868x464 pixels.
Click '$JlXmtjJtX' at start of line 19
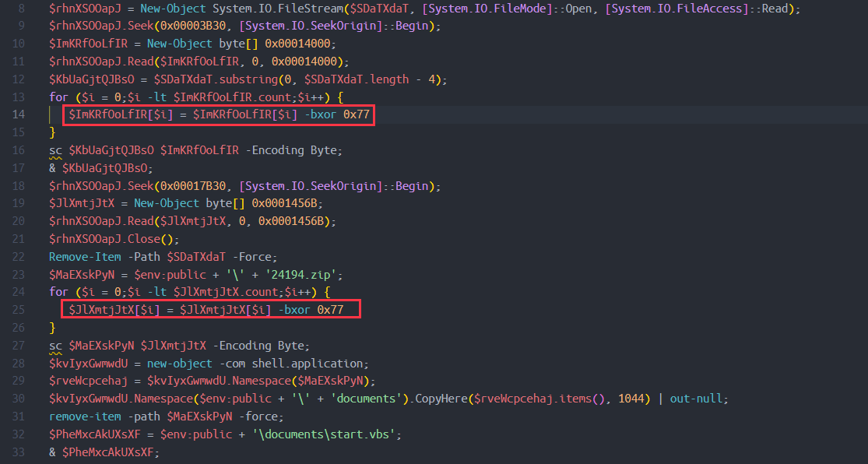tap(82, 203)
